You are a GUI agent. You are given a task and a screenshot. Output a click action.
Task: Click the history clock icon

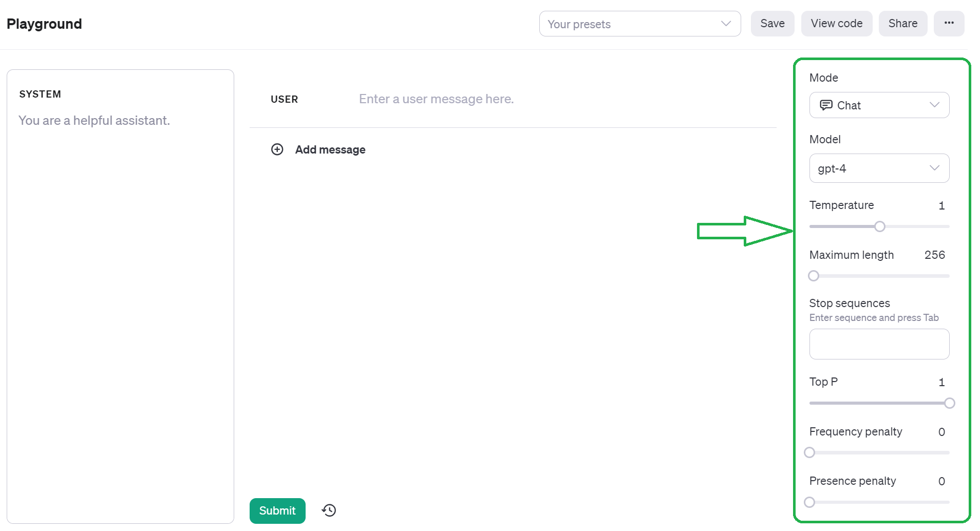[329, 510]
